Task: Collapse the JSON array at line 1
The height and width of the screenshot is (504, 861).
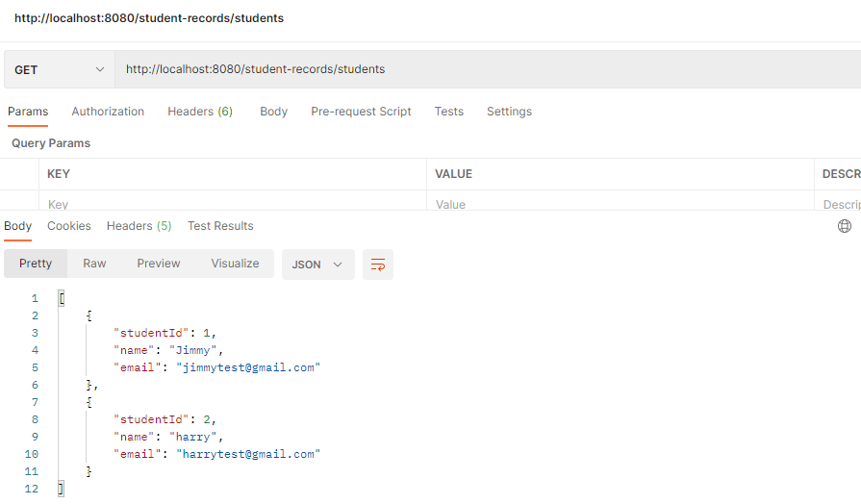Action: coord(62,299)
